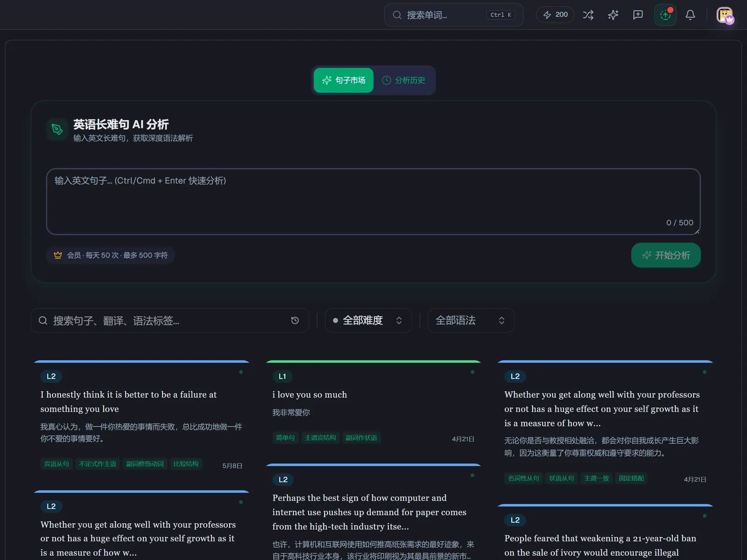This screenshot has width=747, height=560.
Task: Open search history clock icon in sentence search
Action: click(x=295, y=321)
